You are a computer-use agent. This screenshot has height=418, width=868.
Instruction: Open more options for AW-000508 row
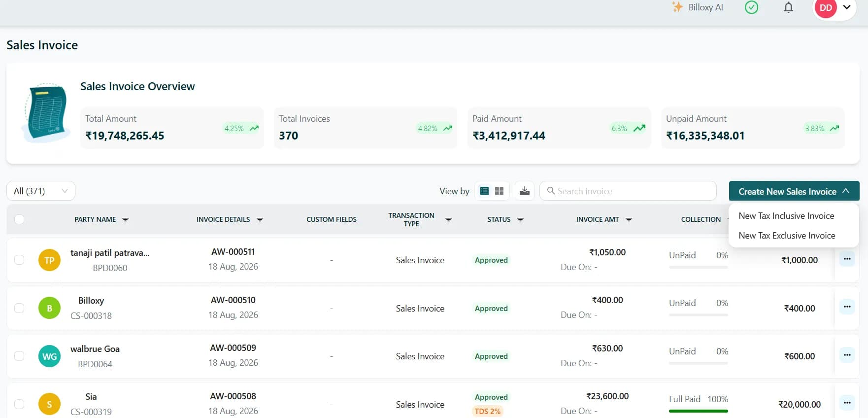pos(847,403)
